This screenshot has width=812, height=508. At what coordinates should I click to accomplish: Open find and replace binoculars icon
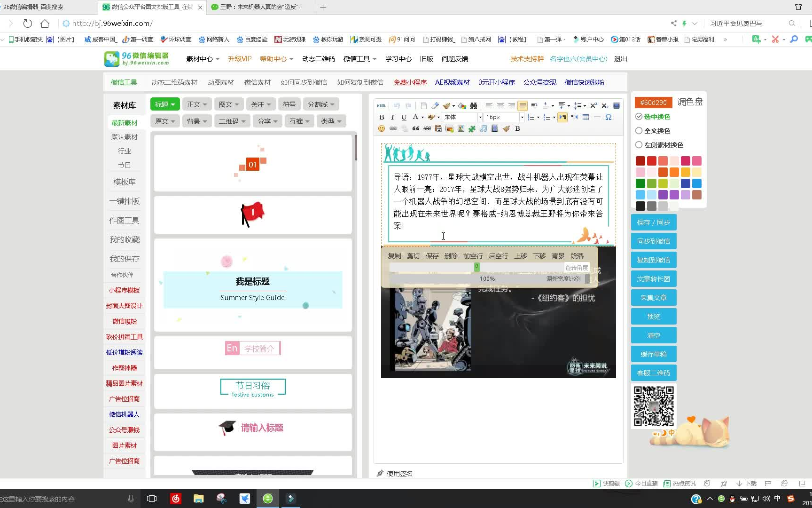(473, 106)
